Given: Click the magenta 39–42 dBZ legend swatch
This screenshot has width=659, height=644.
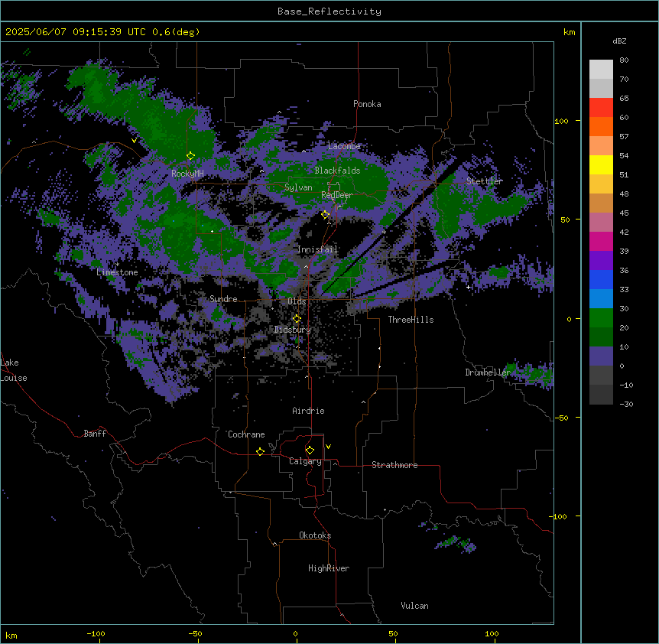Looking at the screenshot, I should click(x=601, y=241).
